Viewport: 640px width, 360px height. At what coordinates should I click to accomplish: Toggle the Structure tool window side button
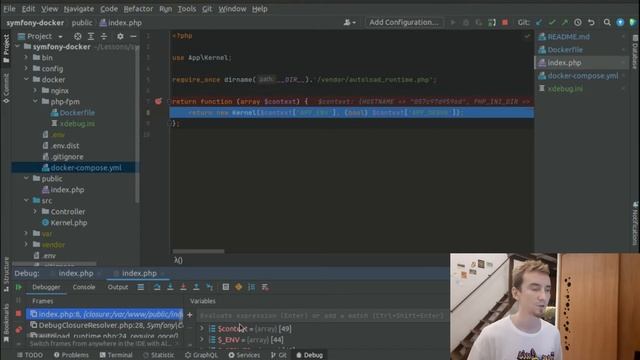coord(6,274)
